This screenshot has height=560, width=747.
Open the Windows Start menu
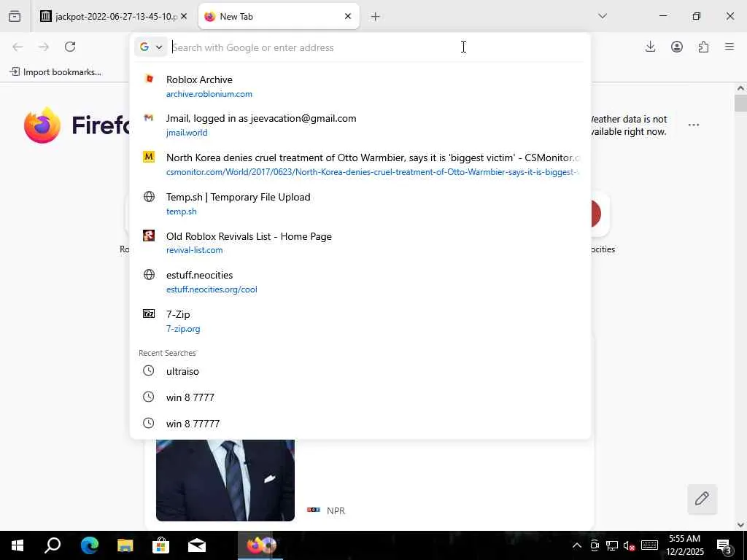pos(18,545)
